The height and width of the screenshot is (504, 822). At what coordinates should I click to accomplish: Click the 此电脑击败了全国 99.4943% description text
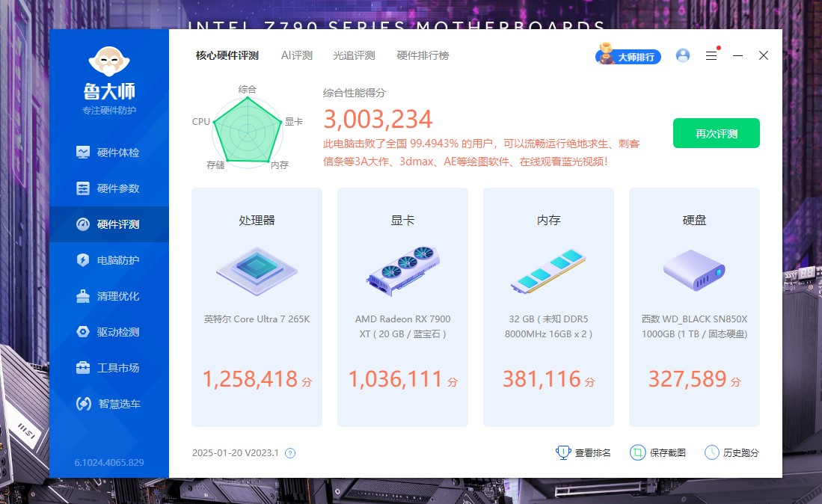point(481,153)
